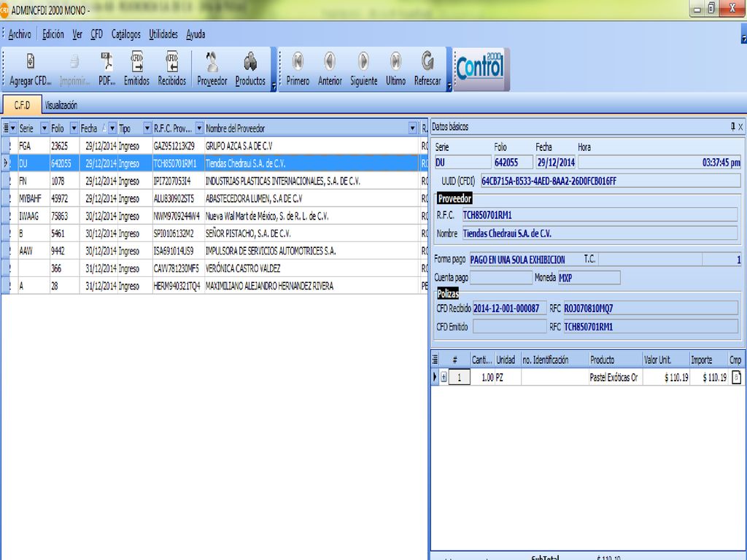Switch to the Visualización tab
The image size is (747, 560).
tap(61, 105)
